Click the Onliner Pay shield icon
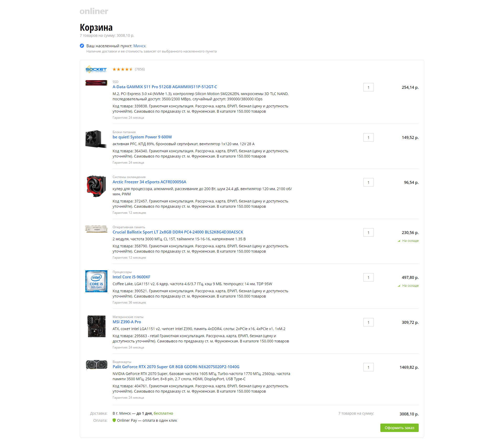The image size is (504, 448). click(114, 420)
